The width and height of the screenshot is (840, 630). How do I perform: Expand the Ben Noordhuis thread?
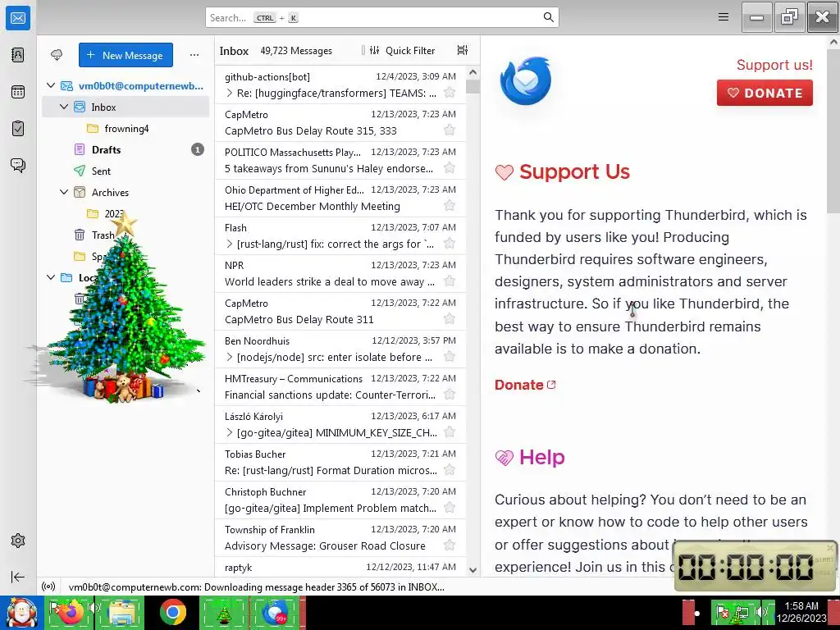pyautogui.click(x=230, y=358)
